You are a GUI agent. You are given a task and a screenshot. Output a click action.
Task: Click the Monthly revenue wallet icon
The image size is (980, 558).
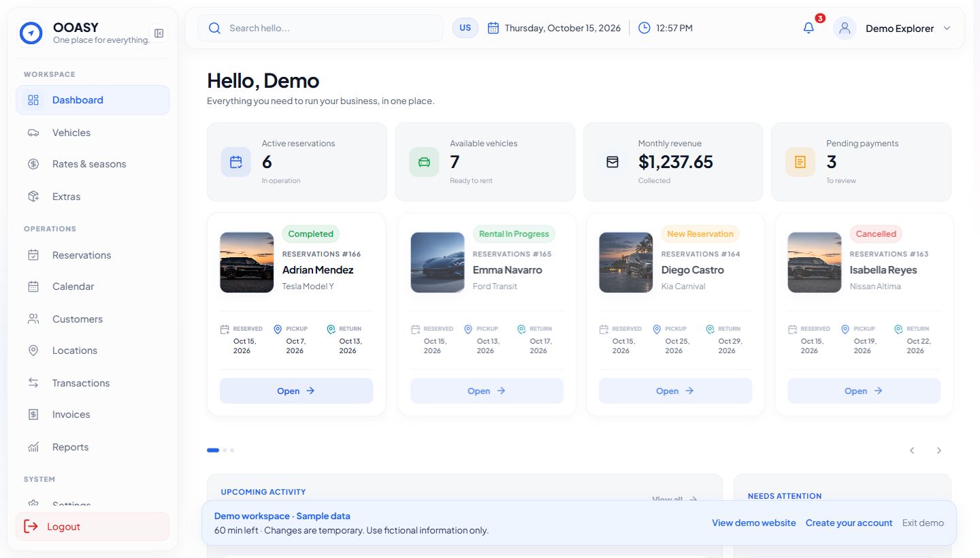[612, 162]
